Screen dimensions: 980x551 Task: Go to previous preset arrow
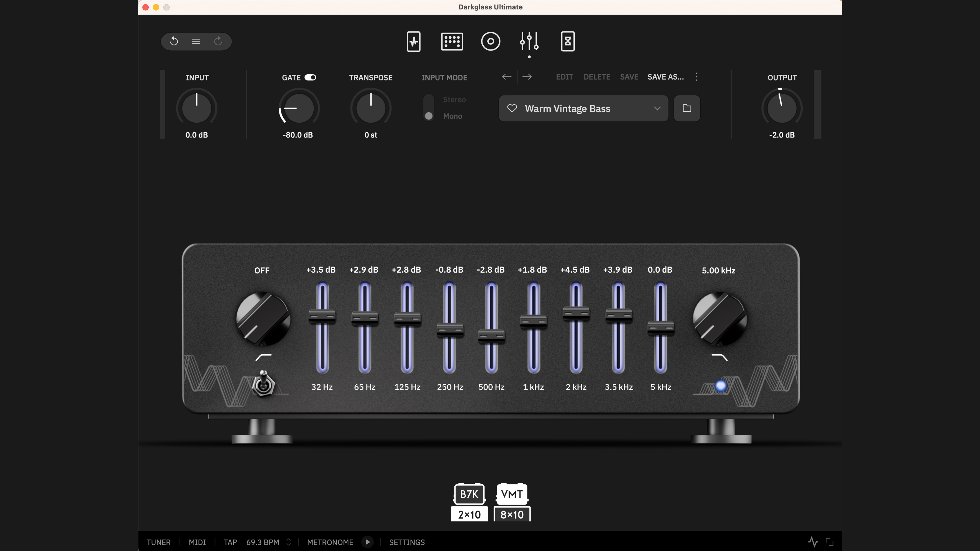507,77
